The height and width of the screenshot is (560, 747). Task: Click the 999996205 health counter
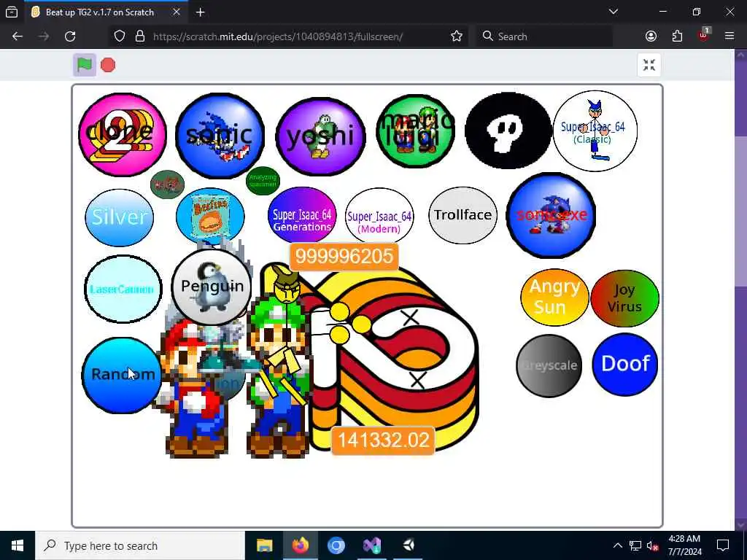coord(344,256)
